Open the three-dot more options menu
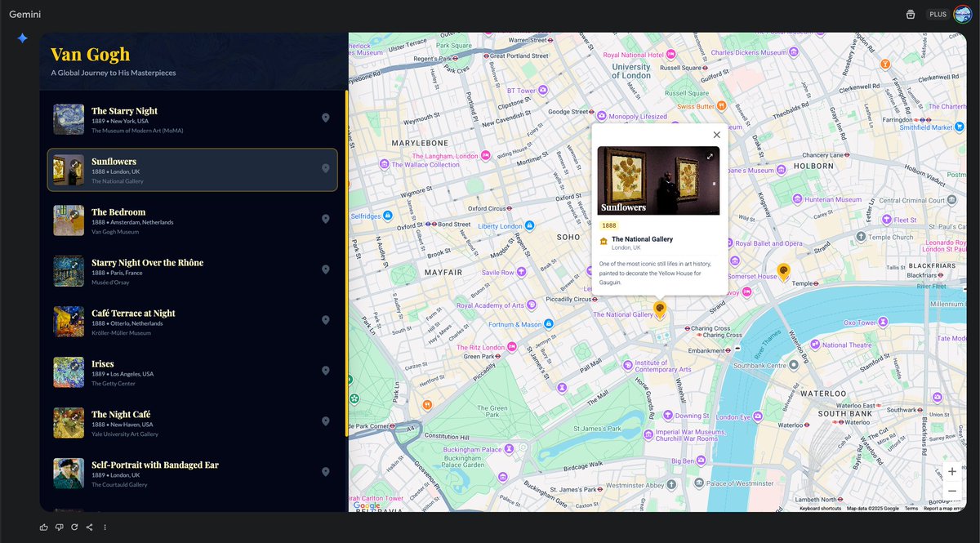Screen dimensions: 980x543 [x=105, y=527]
